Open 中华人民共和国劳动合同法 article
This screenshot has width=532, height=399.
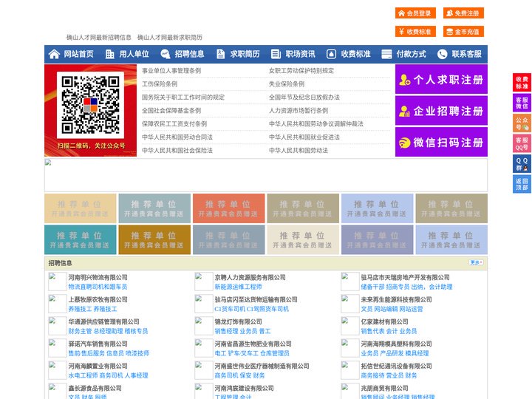tap(177, 137)
